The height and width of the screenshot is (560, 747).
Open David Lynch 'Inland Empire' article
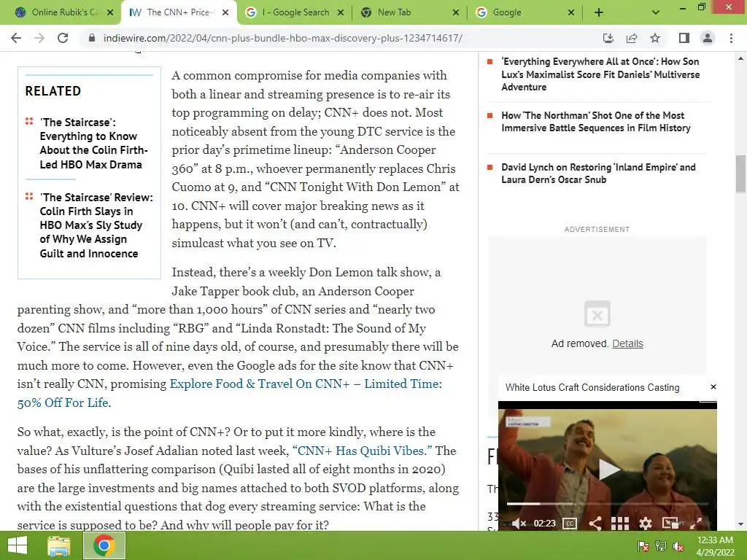coord(598,174)
